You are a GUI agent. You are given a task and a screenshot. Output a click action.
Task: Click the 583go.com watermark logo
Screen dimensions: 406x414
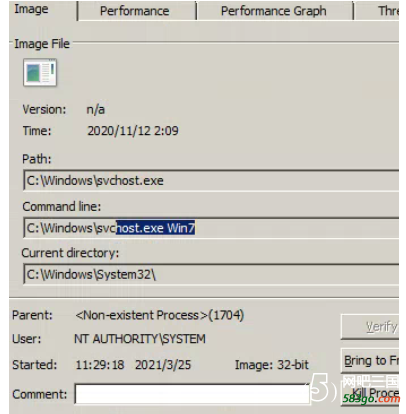tap(355, 388)
